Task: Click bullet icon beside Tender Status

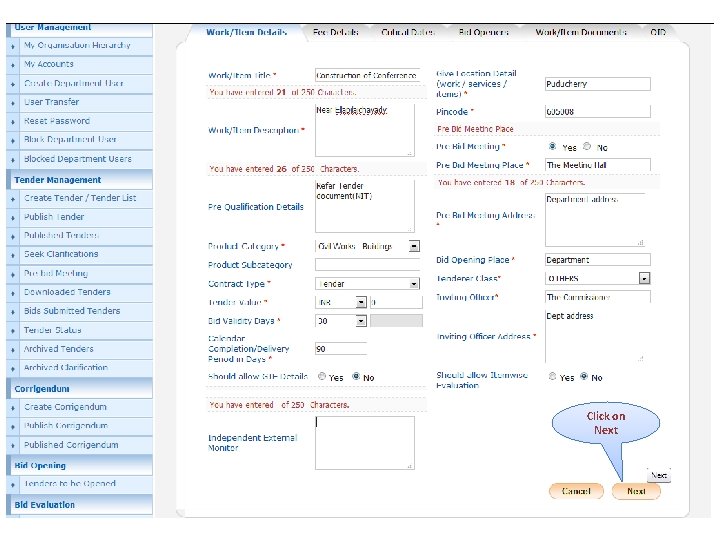Action: pos(13,331)
